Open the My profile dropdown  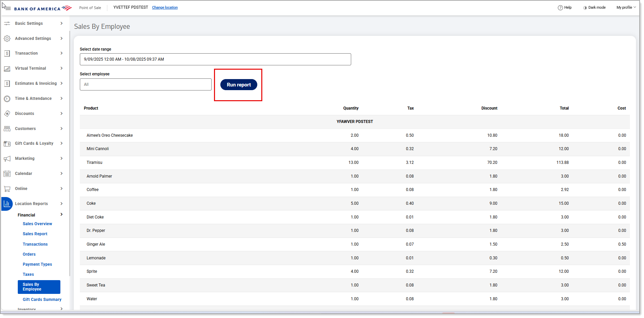pyautogui.click(x=626, y=8)
